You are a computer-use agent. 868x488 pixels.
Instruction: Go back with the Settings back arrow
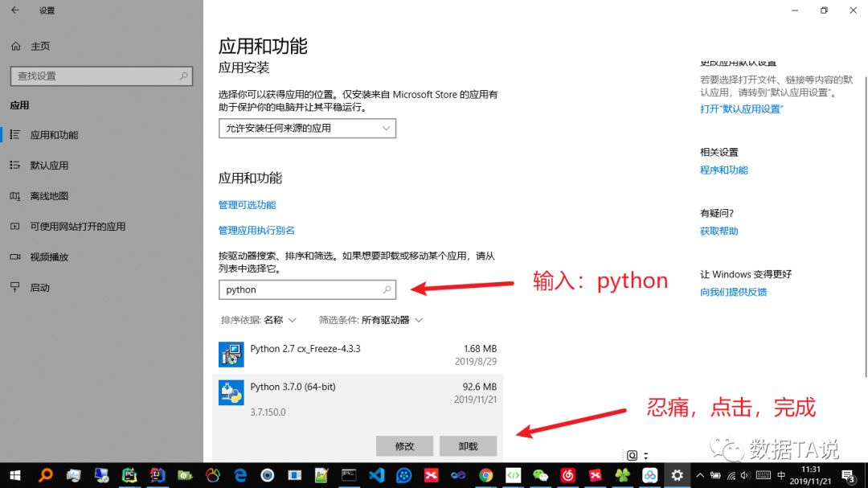coord(15,10)
